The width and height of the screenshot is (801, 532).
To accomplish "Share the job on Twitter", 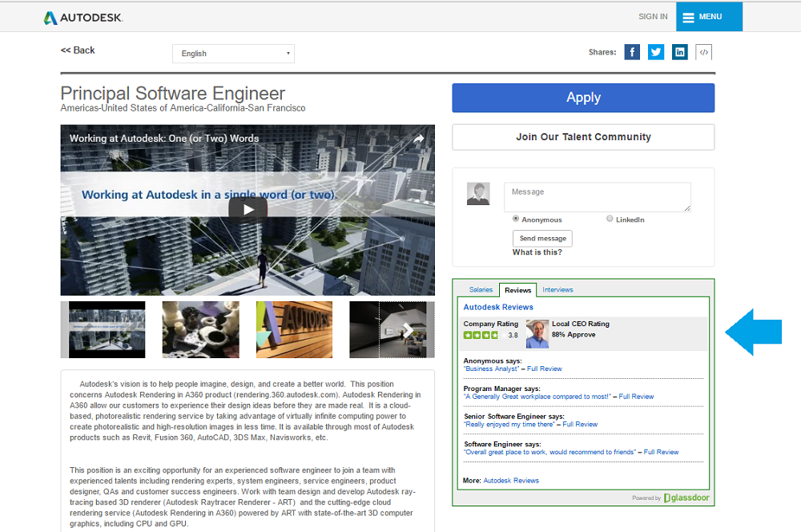I will click(656, 52).
